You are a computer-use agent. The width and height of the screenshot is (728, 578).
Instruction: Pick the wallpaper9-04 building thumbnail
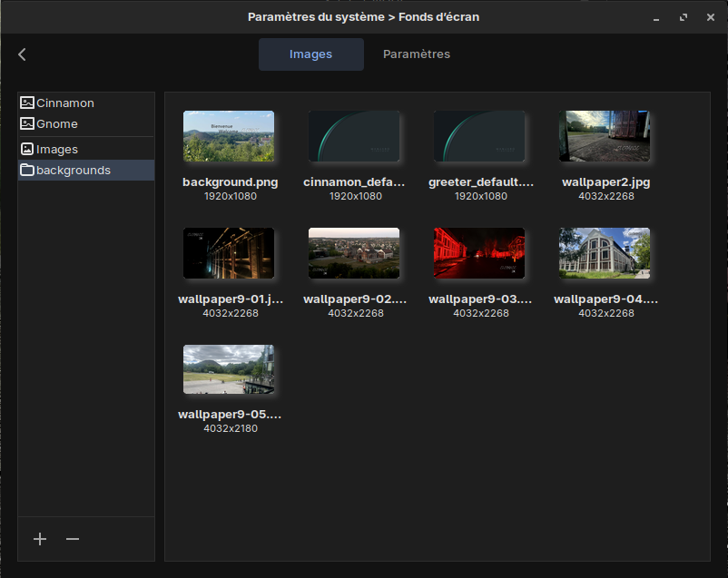click(x=605, y=253)
